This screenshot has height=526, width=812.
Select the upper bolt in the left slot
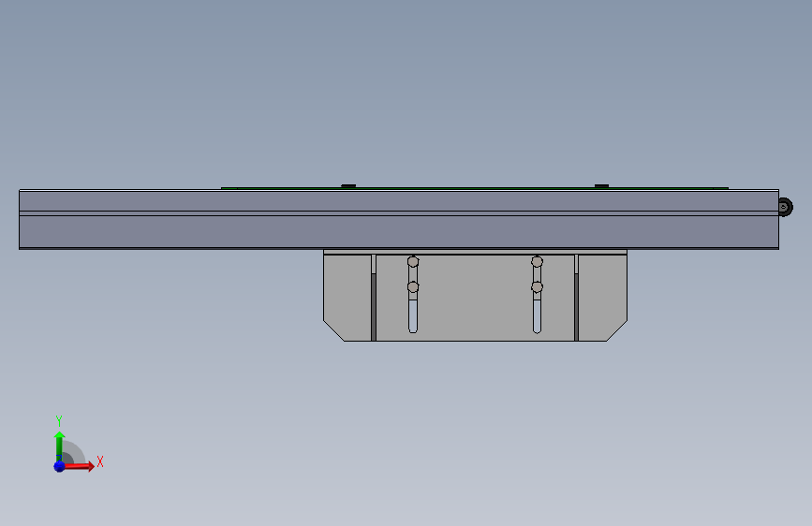413,261
